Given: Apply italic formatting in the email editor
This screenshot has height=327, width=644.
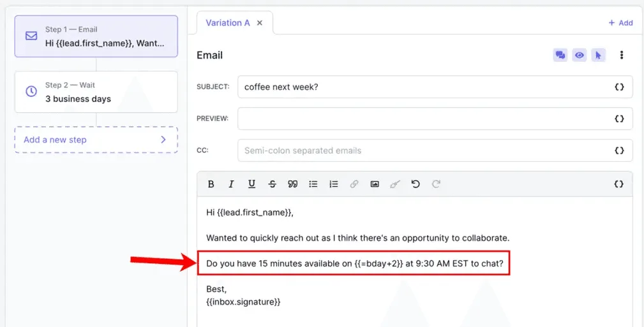Looking at the screenshot, I should coord(231,184).
